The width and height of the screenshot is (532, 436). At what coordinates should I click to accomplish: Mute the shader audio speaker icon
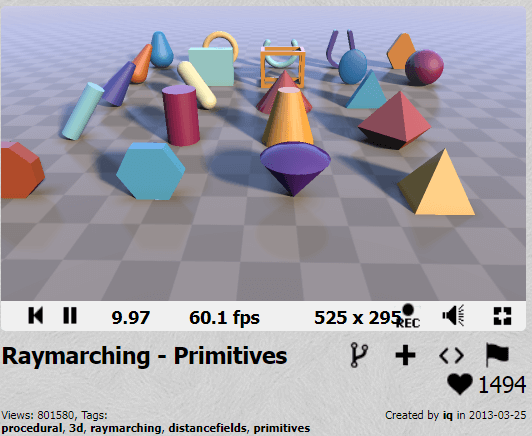coord(453,316)
